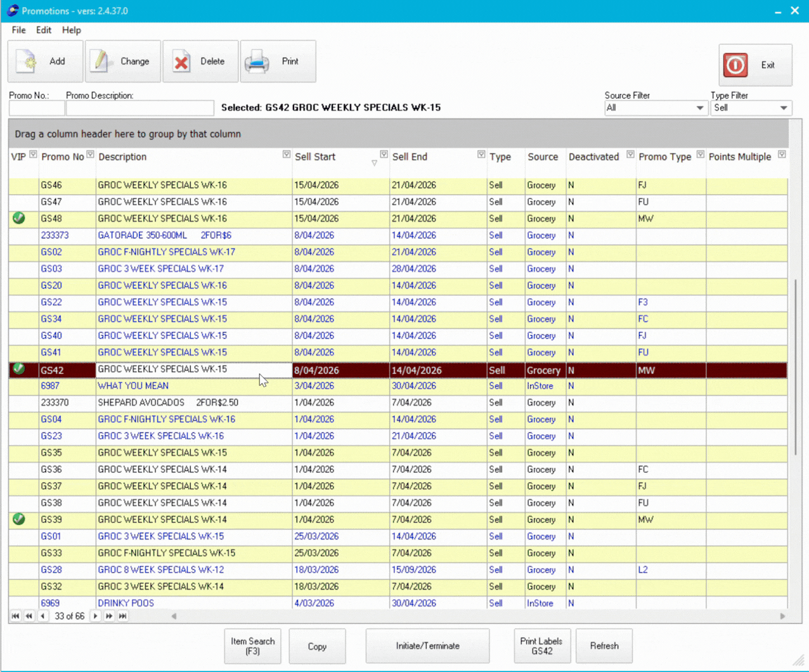Screen dimensions: 809x672
Task: Open the Type Filter dropdown
Action: coord(784,108)
